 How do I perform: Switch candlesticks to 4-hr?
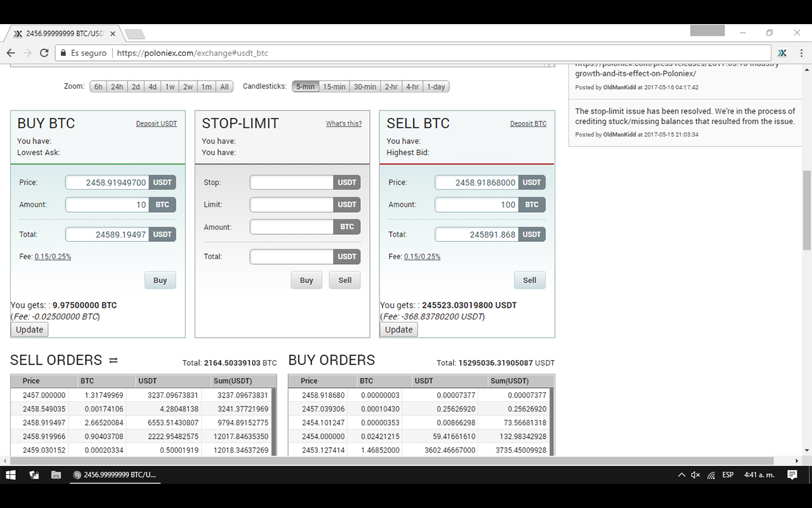413,86
